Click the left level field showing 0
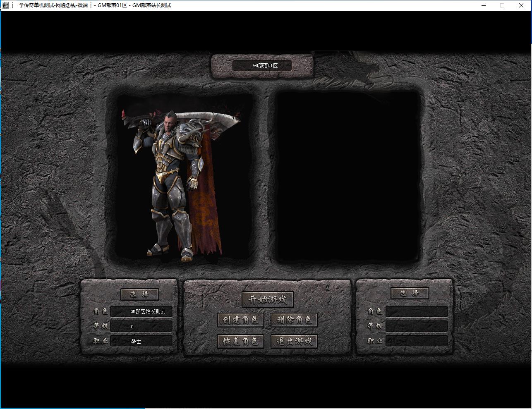 pos(141,326)
